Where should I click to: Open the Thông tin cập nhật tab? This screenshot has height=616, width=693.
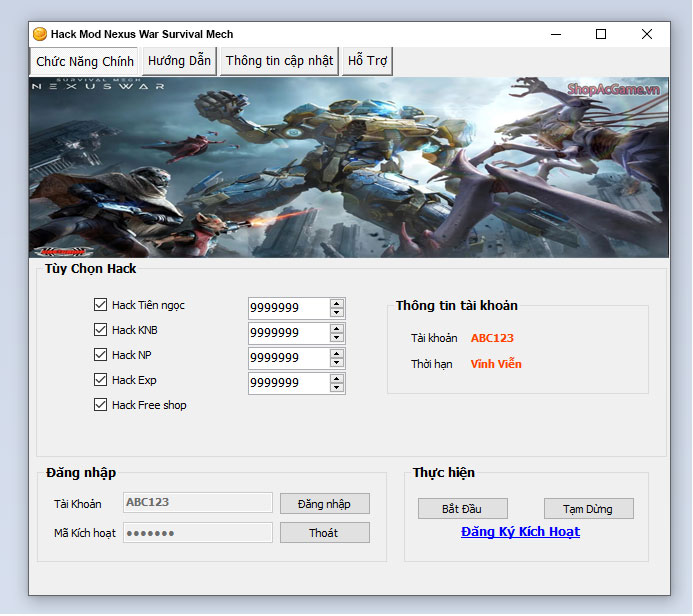[x=279, y=61]
